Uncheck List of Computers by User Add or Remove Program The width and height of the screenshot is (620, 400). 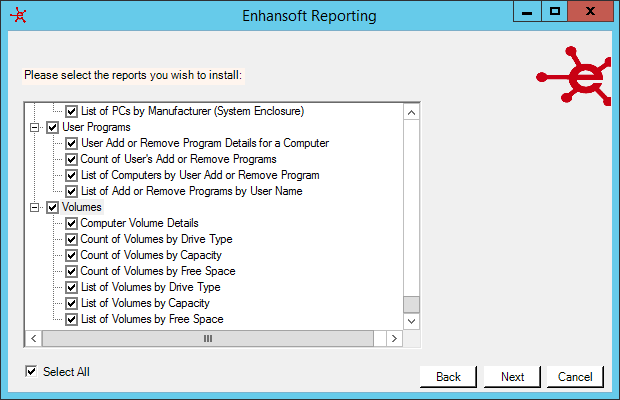(71, 175)
